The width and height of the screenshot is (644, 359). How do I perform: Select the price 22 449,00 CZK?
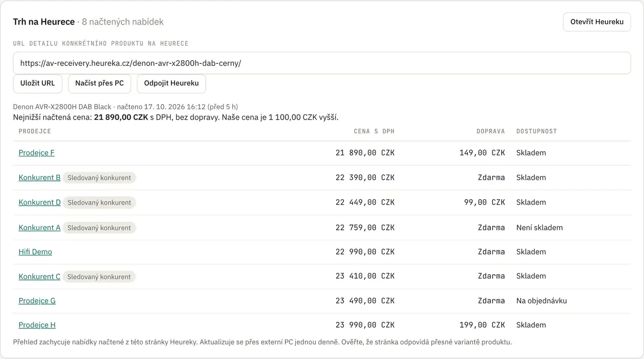coord(365,202)
